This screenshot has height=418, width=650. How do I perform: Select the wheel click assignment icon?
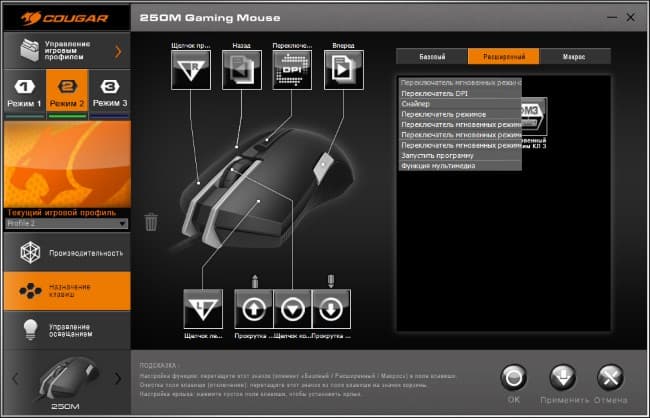click(x=293, y=309)
